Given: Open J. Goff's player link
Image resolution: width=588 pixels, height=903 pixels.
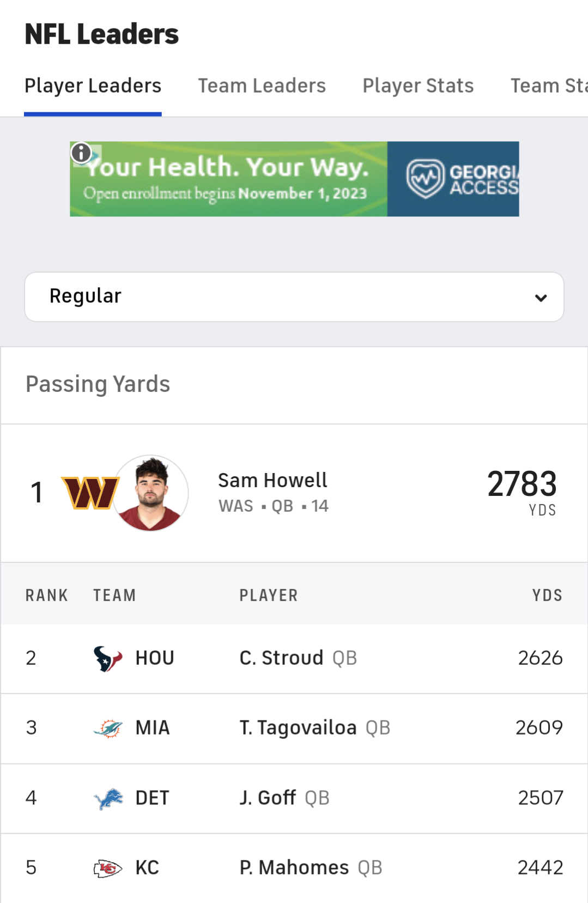Looking at the screenshot, I should pos(268,798).
